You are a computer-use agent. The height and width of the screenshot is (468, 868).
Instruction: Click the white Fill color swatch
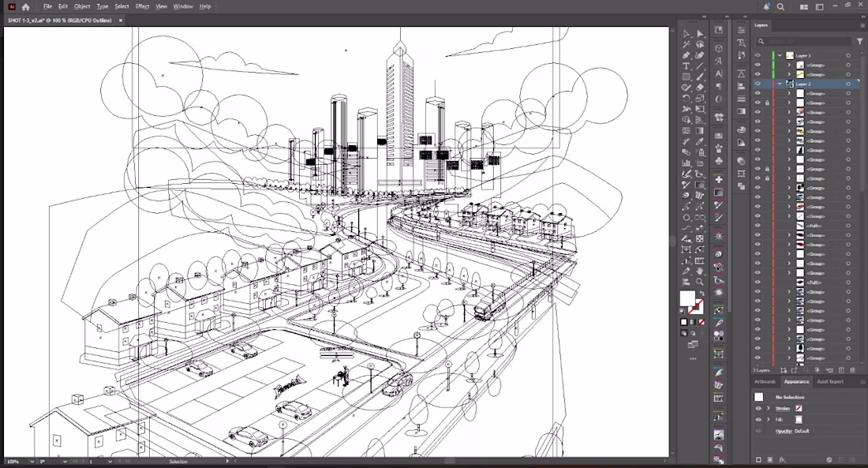coord(687,298)
